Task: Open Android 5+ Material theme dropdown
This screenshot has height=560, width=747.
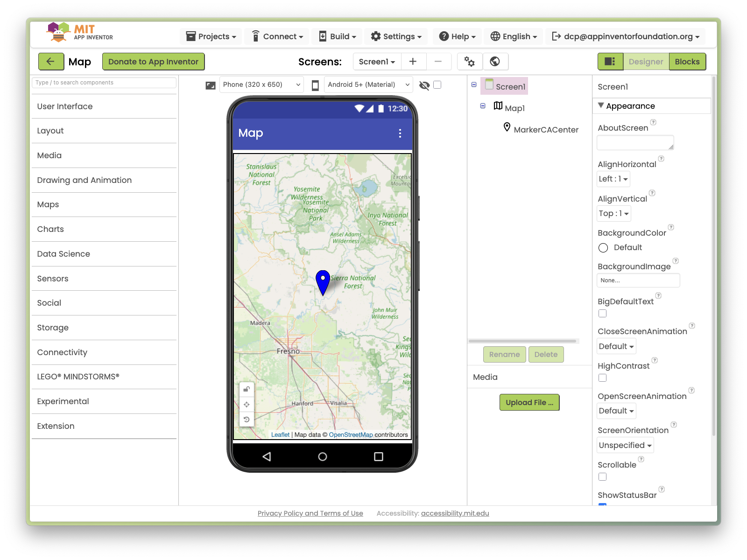Action: [368, 85]
